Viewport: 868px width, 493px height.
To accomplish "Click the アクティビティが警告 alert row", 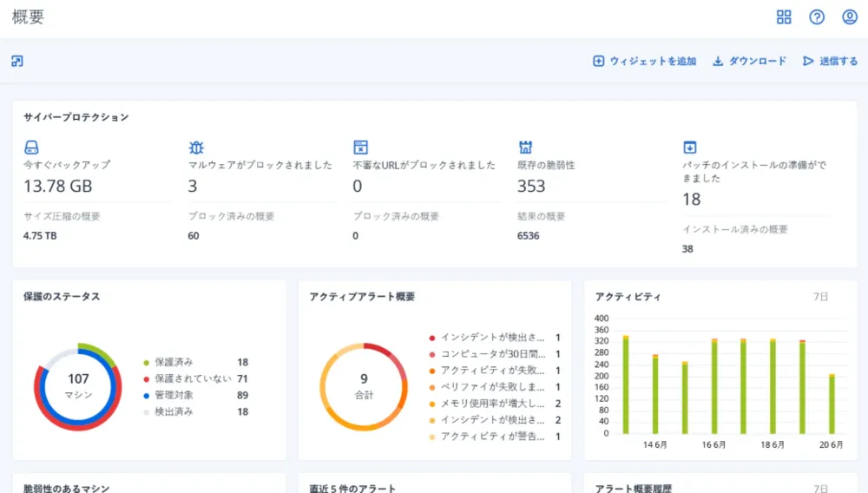I will coord(495,437).
